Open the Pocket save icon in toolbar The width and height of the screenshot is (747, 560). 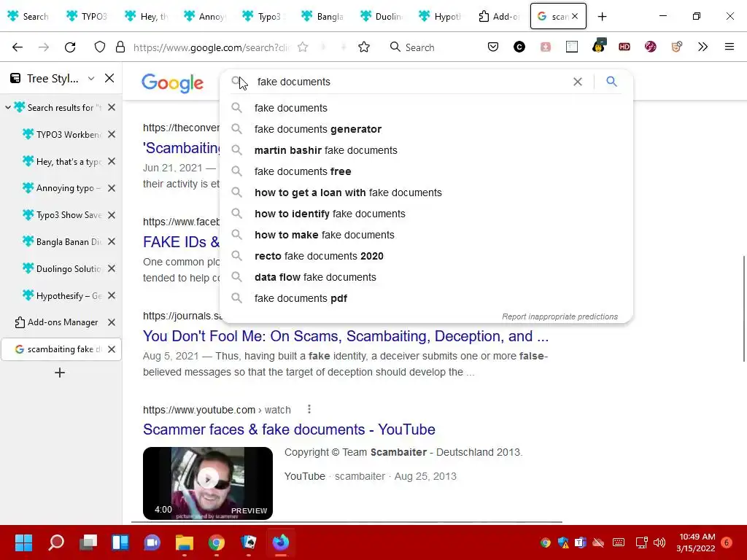(493, 47)
